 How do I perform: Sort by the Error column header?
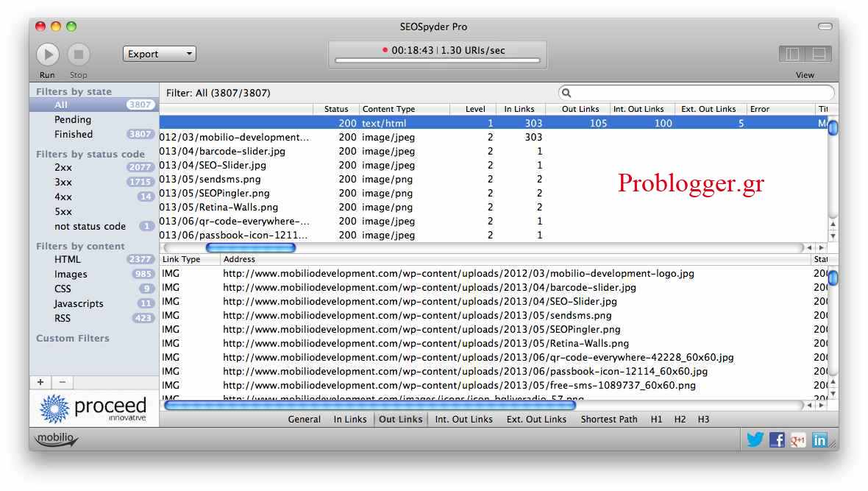pos(780,109)
